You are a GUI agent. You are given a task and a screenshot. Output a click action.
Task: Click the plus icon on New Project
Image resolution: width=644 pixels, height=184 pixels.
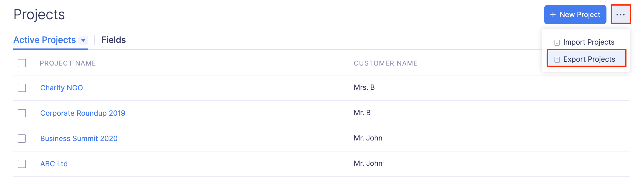tap(553, 15)
